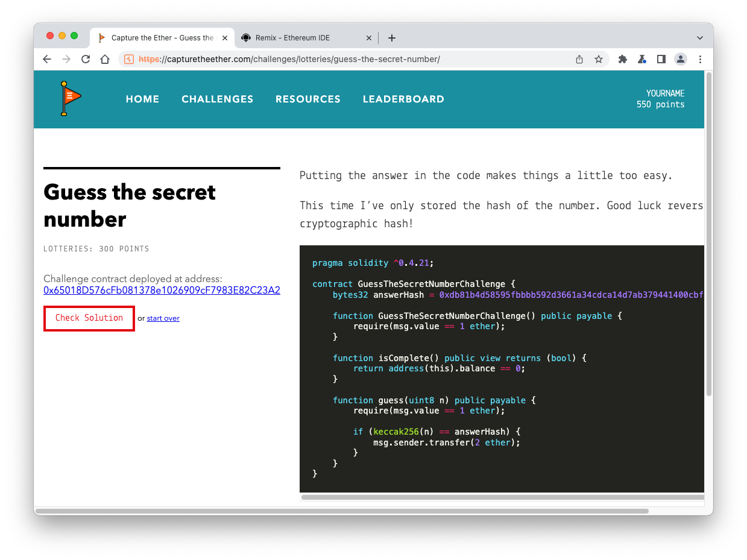The image size is (747, 560).
Task: Click 'Challenge contract deployed at address:' text
Action: tap(133, 279)
